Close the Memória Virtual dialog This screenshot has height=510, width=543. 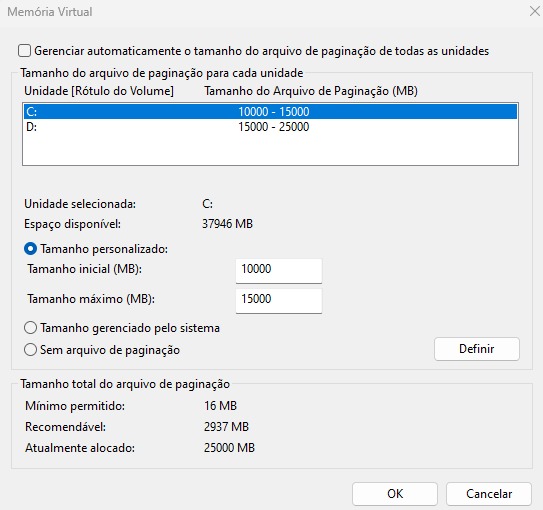click(535, 11)
